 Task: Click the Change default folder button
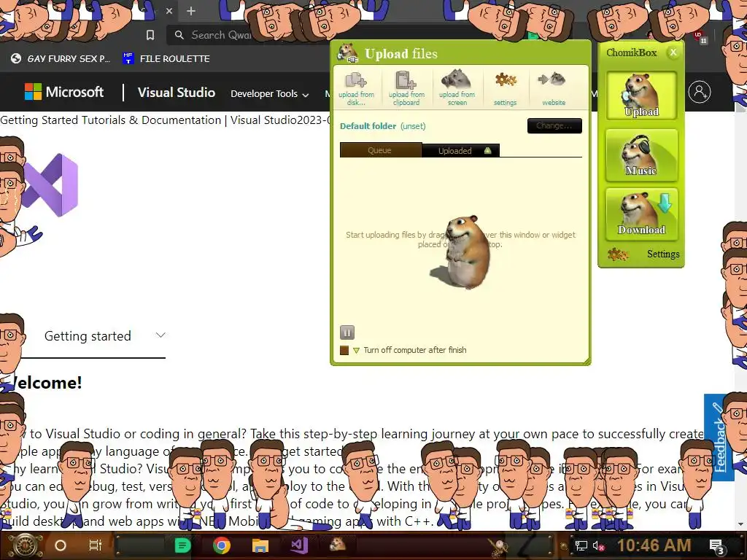click(x=554, y=125)
